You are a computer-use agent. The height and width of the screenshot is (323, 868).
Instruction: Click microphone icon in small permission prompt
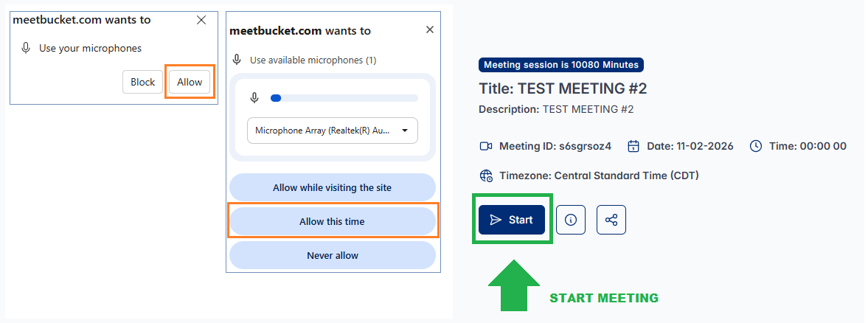pyautogui.click(x=26, y=48)
